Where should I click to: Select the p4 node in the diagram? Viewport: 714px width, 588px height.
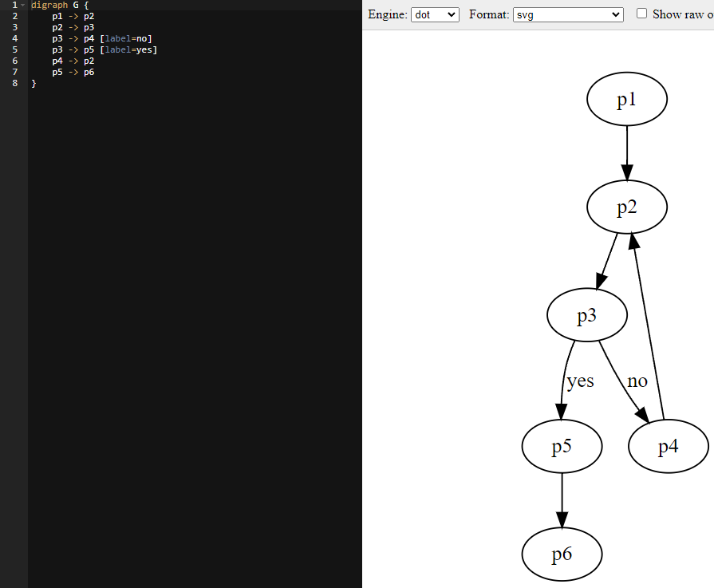(x=668, y=446)
